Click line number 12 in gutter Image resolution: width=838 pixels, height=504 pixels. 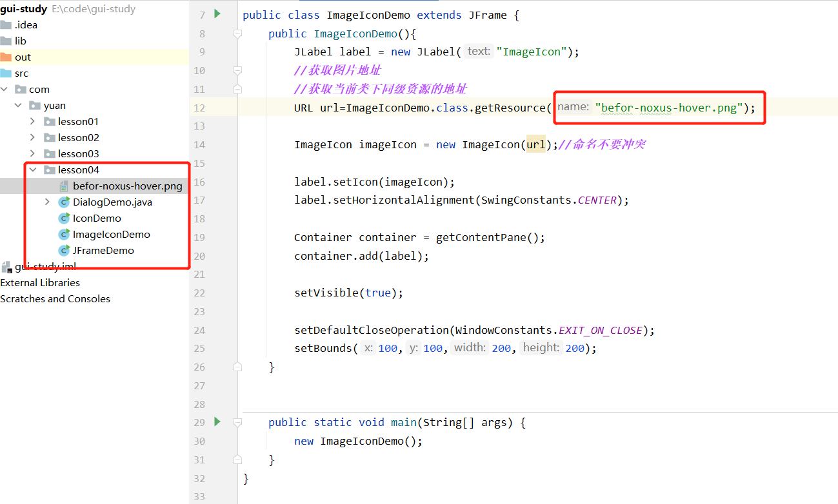[199, 108]
